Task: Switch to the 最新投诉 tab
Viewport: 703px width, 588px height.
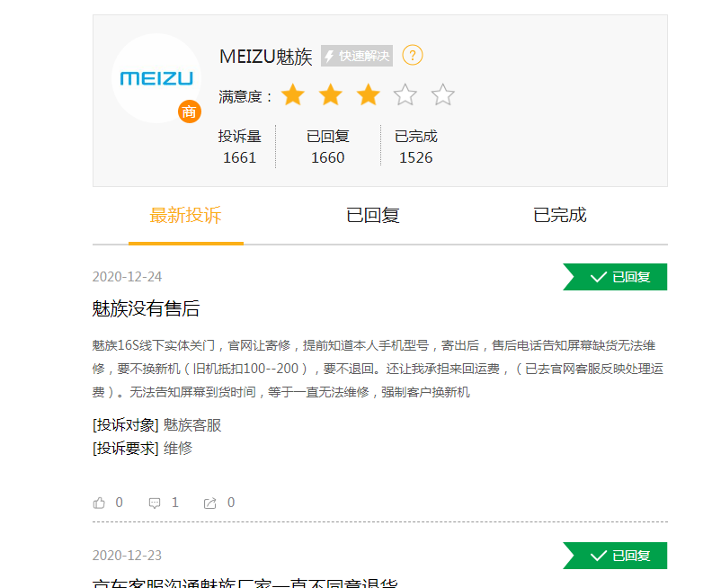Action: click(185, 215)
